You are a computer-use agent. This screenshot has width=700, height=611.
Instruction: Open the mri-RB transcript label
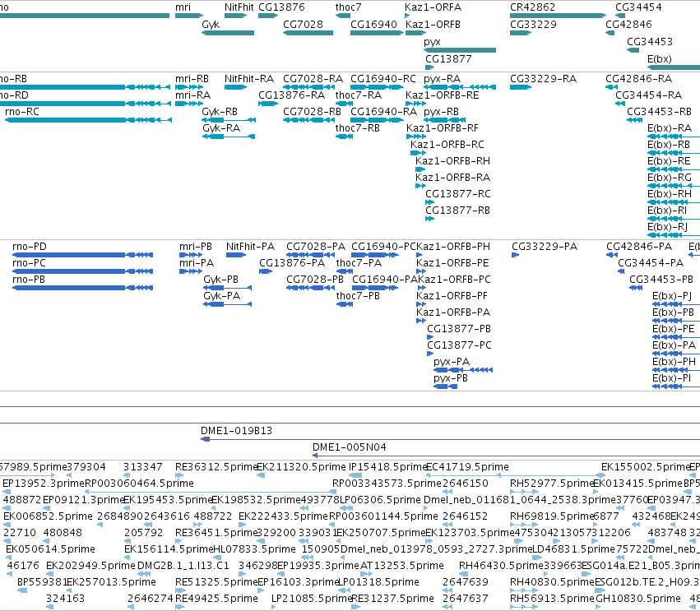pyautogui.click(x=192, y=79)
